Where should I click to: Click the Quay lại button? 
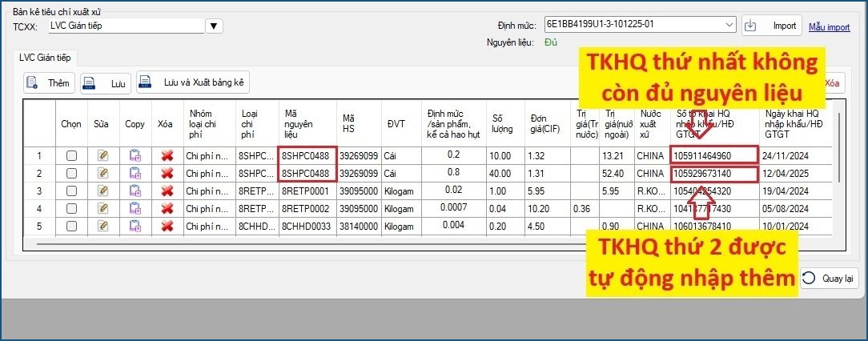(829, 279)
